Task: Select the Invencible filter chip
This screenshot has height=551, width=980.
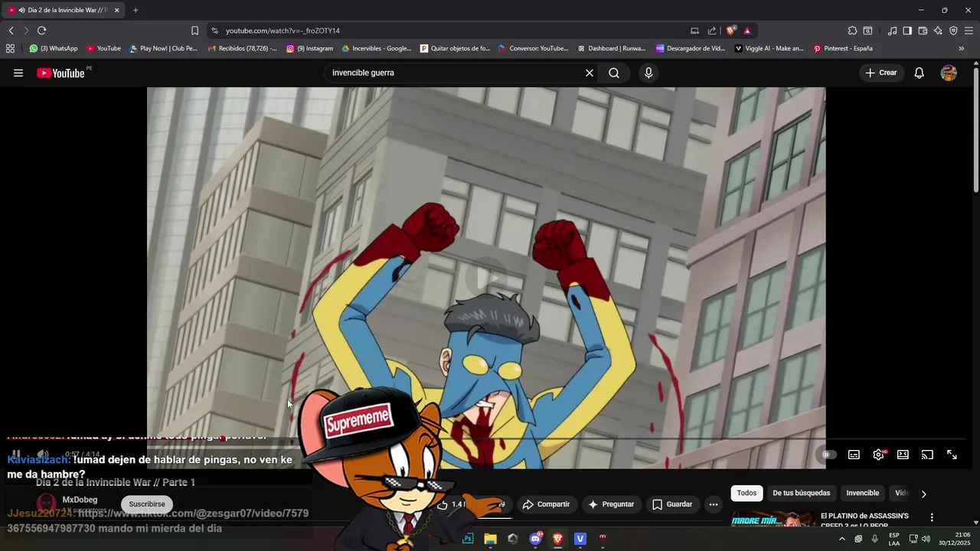Action: (x=862, y=494)
